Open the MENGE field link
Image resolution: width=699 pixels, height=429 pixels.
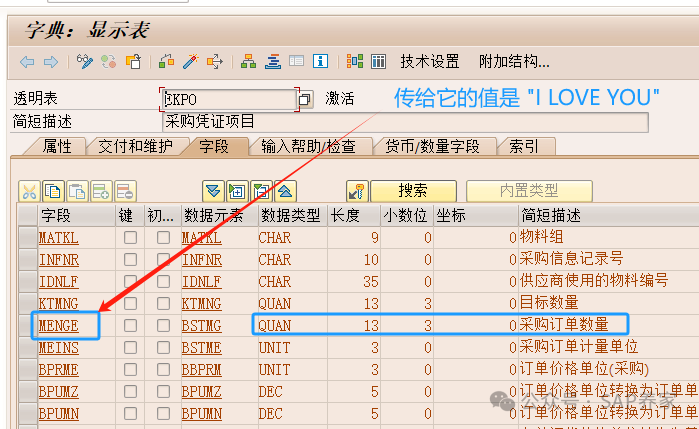pyautogui.click(x=59, y=326)
